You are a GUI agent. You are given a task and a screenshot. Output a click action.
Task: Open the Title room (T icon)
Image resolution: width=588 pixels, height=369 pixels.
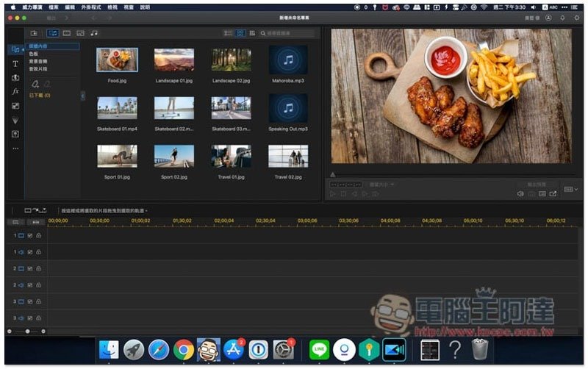coord(15,64)
